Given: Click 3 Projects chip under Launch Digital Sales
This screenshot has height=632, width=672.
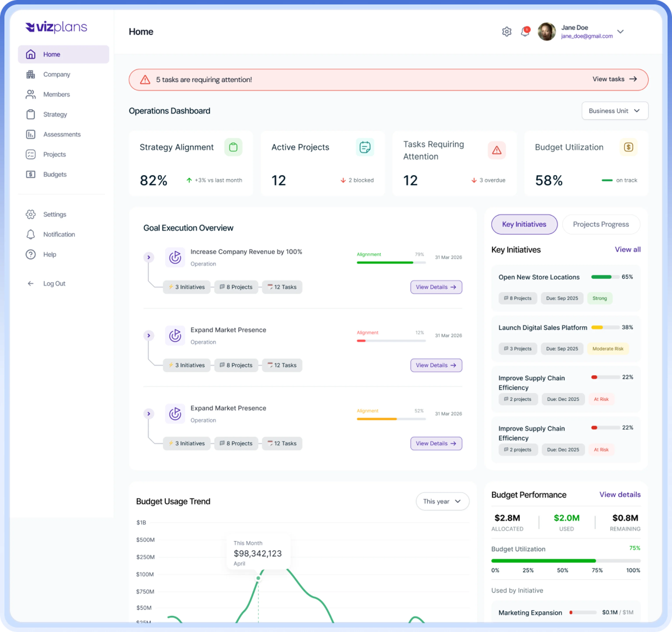Looking at the screenshot, I should click(x=518, y=349).
